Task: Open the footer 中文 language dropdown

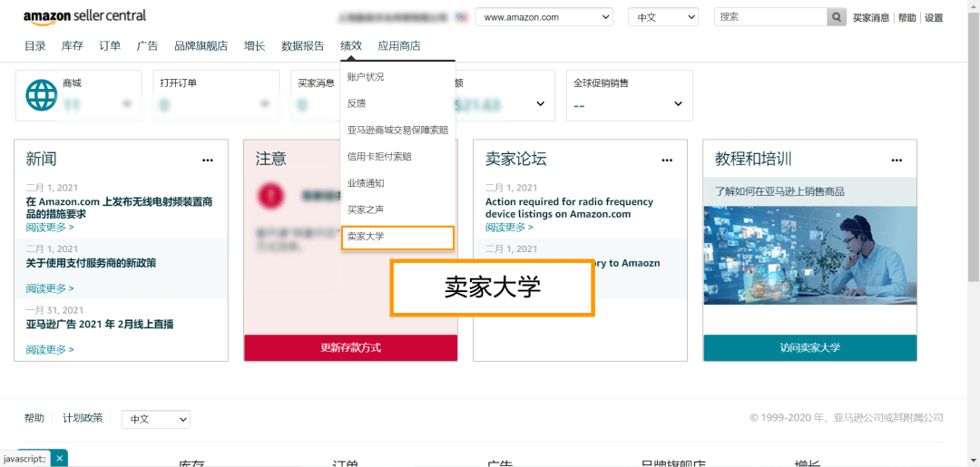Action: 156,420
